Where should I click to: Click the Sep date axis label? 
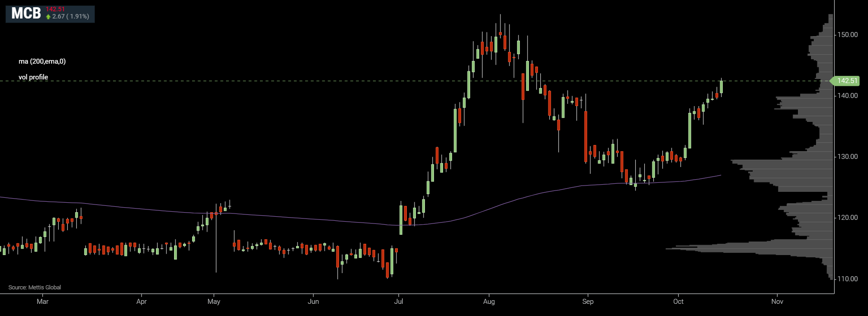(588, 302)
